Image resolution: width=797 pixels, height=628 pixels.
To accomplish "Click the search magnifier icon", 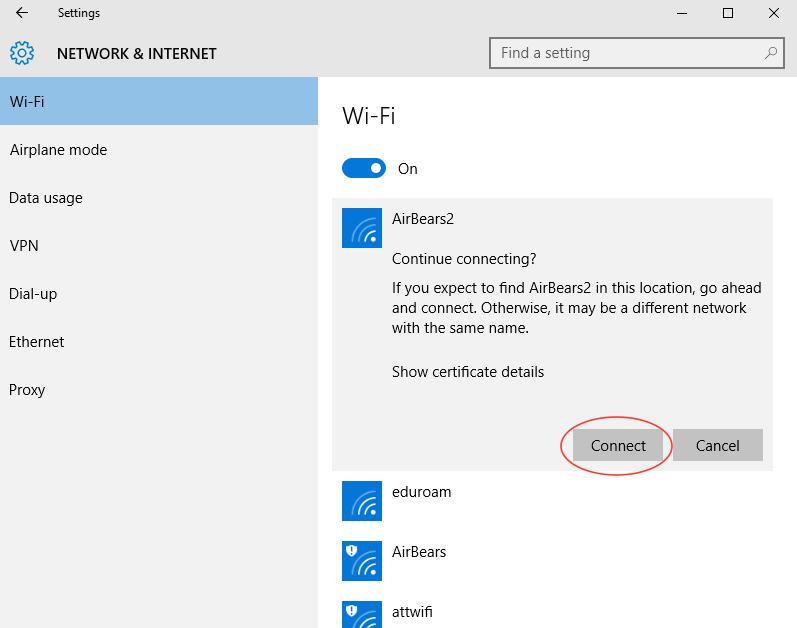I will 771,52.
